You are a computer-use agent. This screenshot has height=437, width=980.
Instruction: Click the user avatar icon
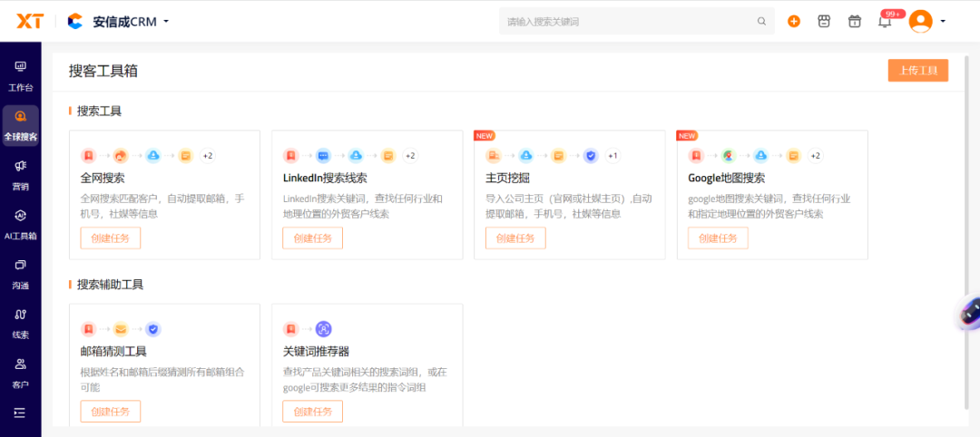[921, 21]
